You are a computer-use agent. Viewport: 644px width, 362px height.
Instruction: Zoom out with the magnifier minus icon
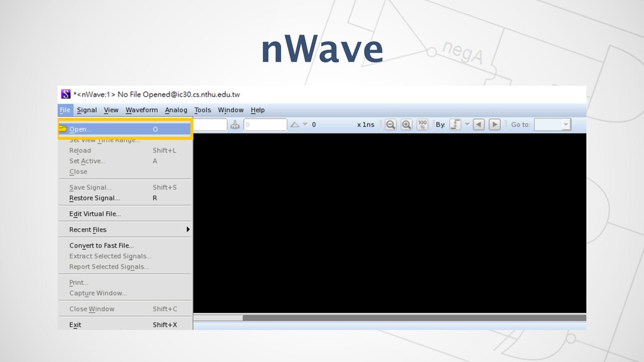391,124
